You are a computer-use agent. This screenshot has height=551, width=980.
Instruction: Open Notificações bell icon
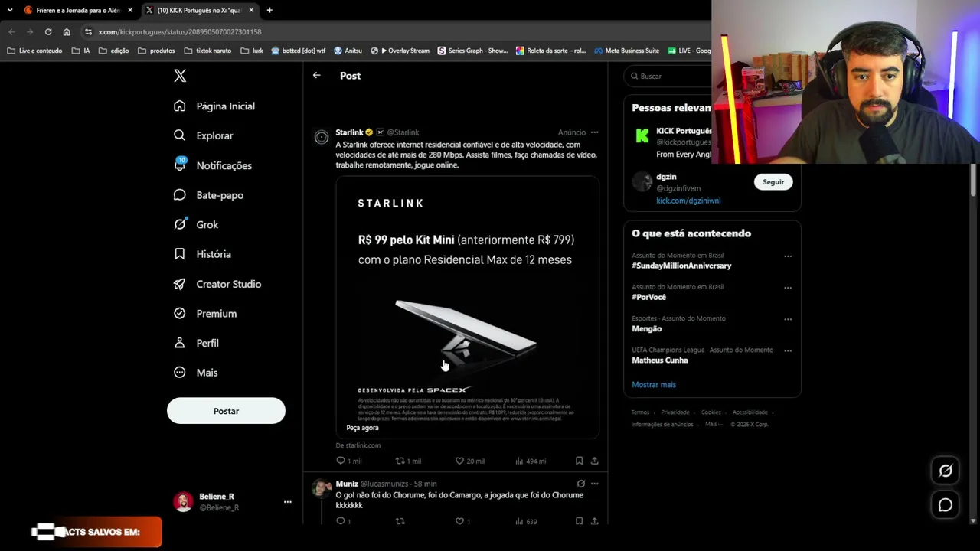click(179, 165)
